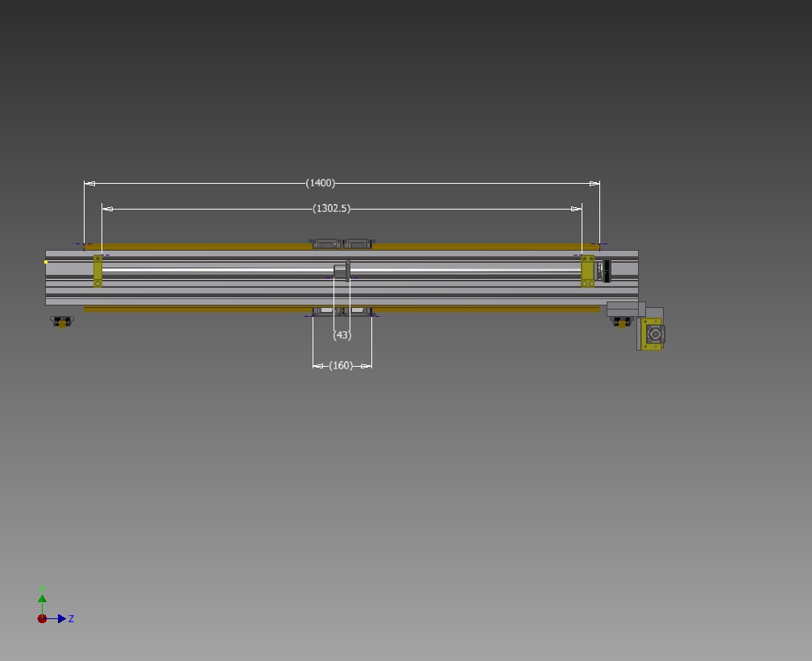Select the (1302.5) dimension label
Screen dimensions: 812x661
[x=332, y=209]
